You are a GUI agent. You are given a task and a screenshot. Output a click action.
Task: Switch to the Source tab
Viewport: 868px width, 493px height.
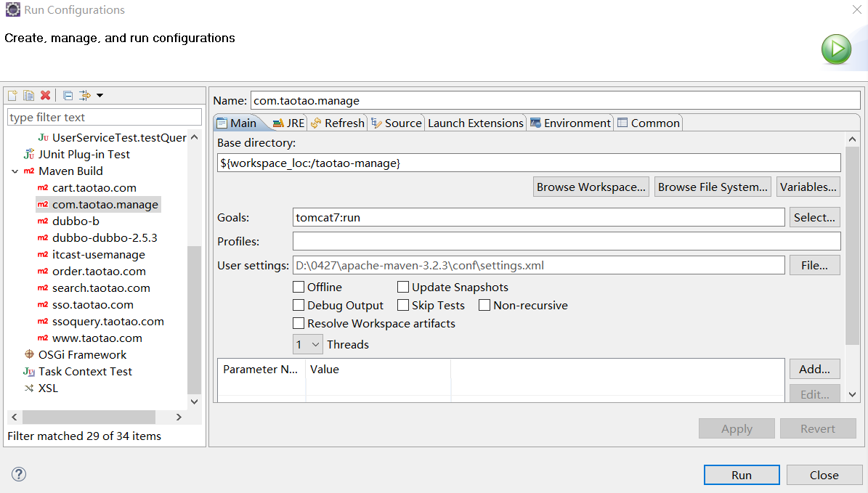click(x=397, y=123)
